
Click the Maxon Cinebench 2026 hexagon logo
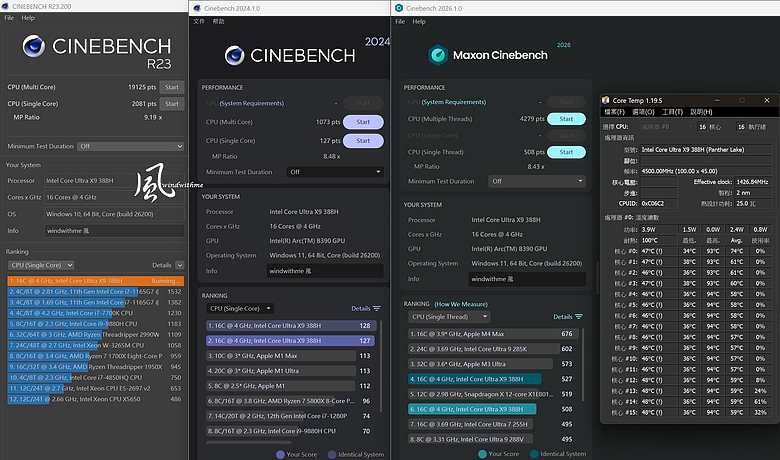click(x=438, y=55)
